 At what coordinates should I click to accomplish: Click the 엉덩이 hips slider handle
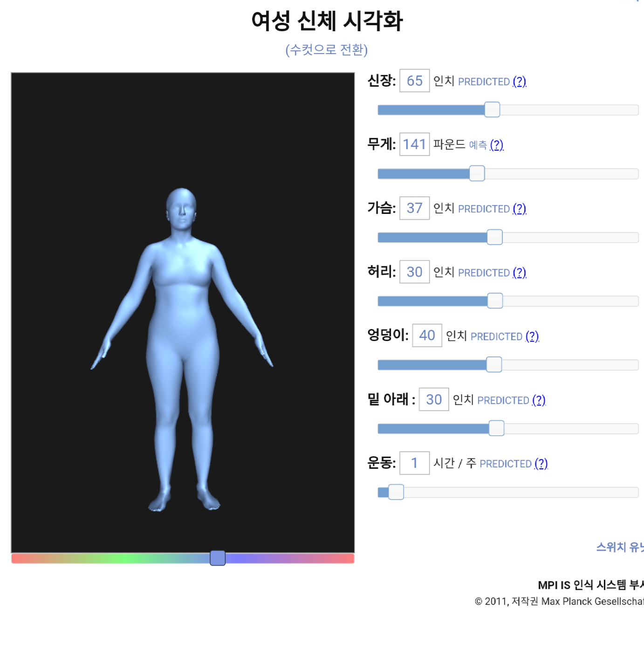tap(494, 364)
